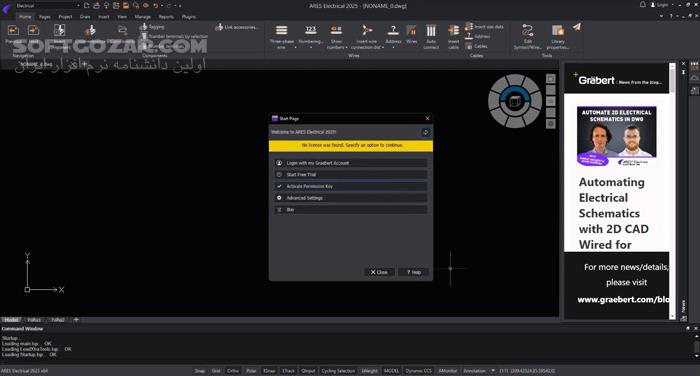
Task: Open the Manage ribbon tab
Action: 142,17
